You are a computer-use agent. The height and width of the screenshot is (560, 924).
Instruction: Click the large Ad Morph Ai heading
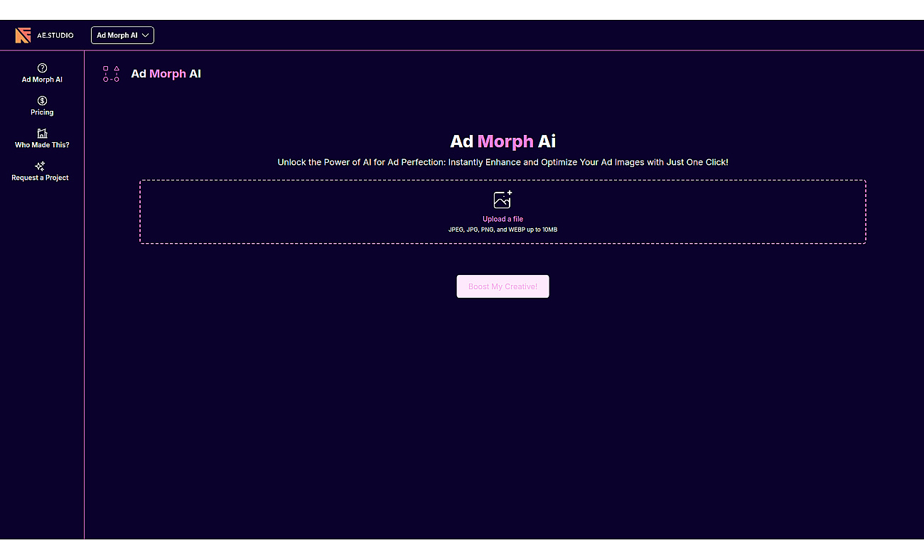tap(503, 141)
